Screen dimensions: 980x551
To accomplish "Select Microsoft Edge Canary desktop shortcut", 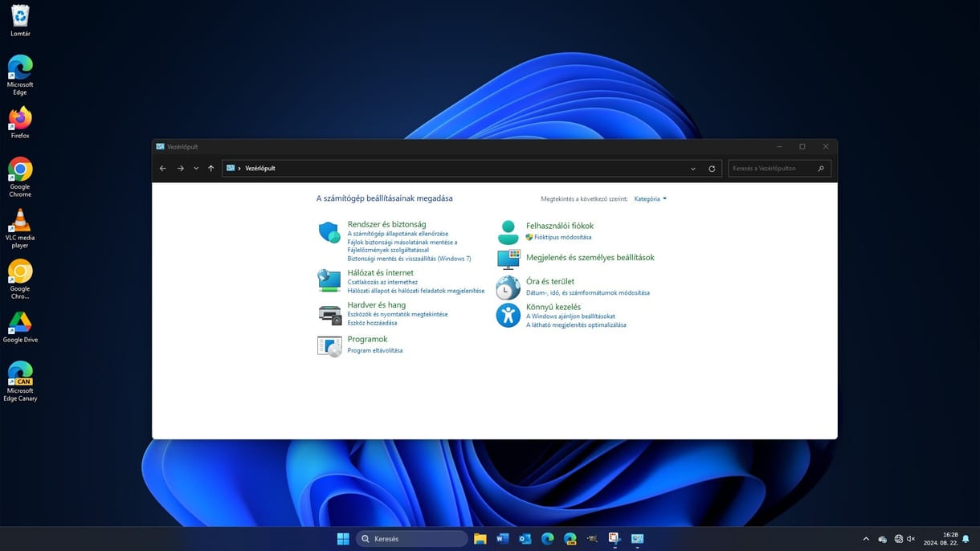I will pyautogui.click(x=20, y=381).
